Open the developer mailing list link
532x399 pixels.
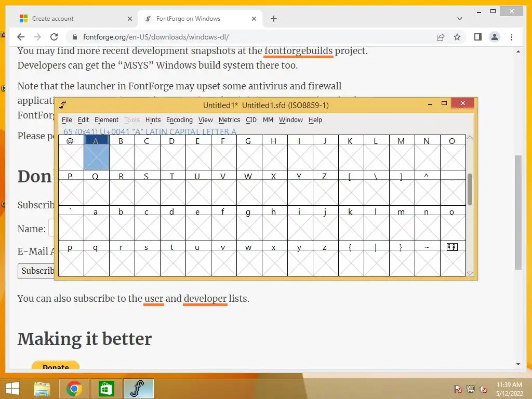(205, 299)
